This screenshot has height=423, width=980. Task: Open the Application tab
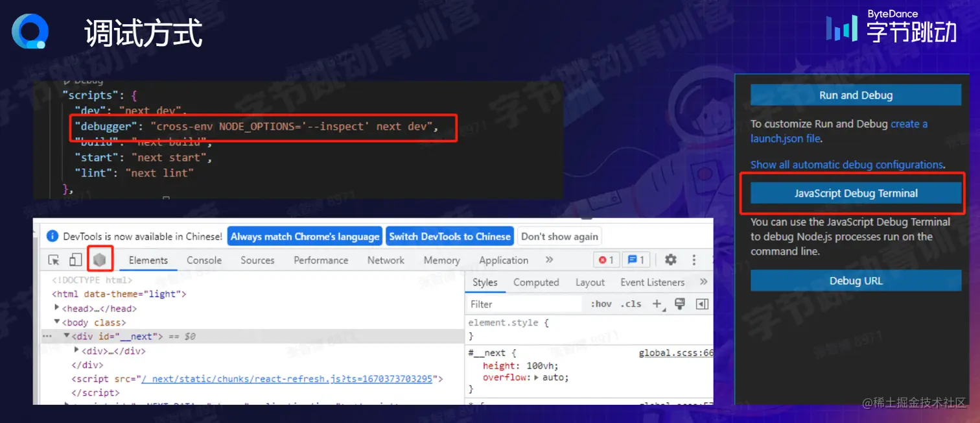click(504, 260)
